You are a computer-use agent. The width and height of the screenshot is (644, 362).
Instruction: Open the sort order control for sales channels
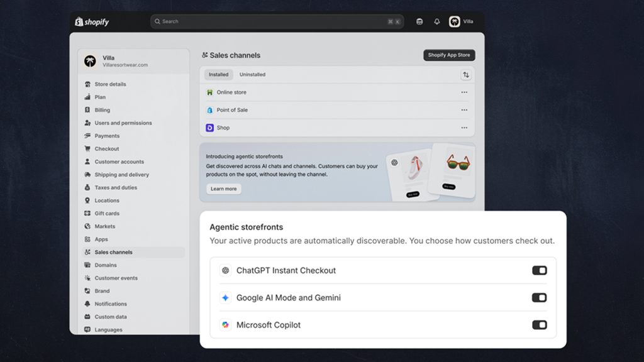[465, 74]
